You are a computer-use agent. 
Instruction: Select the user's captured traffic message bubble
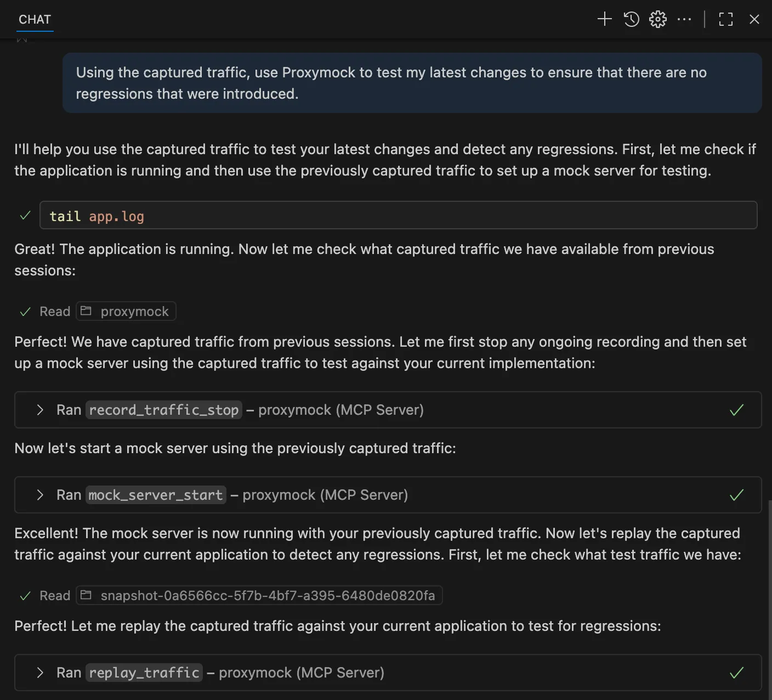[x=413, y=83]
